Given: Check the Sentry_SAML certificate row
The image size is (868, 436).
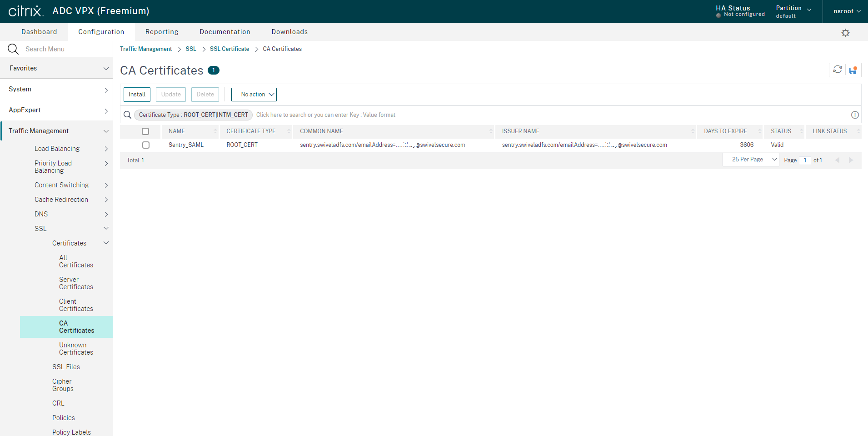Looking at the screenshot, I should click(145, 145).
